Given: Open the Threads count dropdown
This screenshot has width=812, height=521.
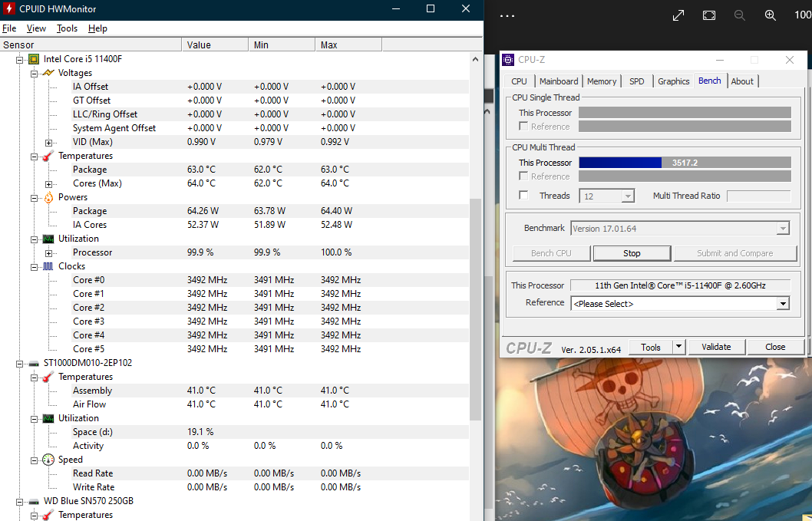Looking at the screenshot, I should tap(628, 196).
